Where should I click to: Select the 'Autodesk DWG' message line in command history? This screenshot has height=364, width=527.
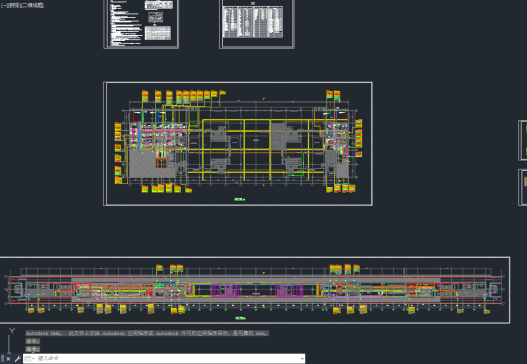pyautogui.click(x=147, y=333)
